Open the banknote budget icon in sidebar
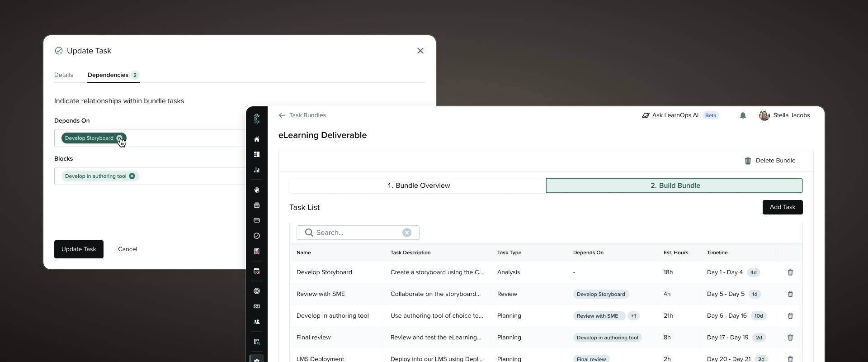Screen dimensions: 868x362 (257, 306)
